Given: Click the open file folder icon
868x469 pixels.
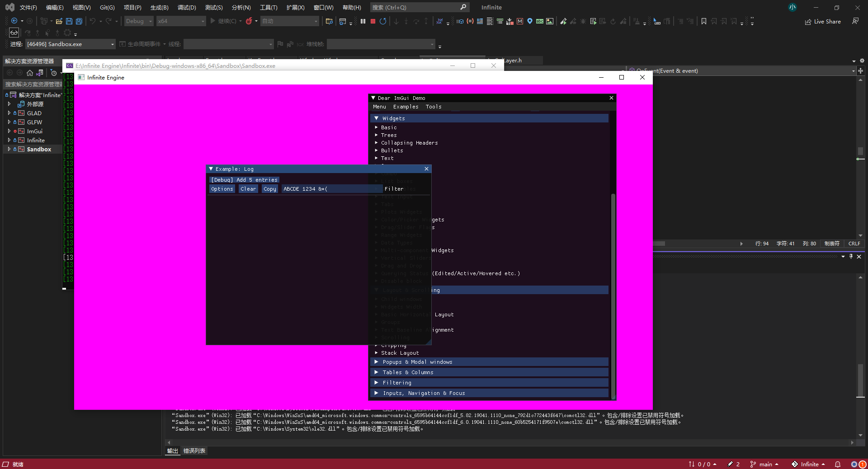Looking at the screenshot, I should [59, 21].
